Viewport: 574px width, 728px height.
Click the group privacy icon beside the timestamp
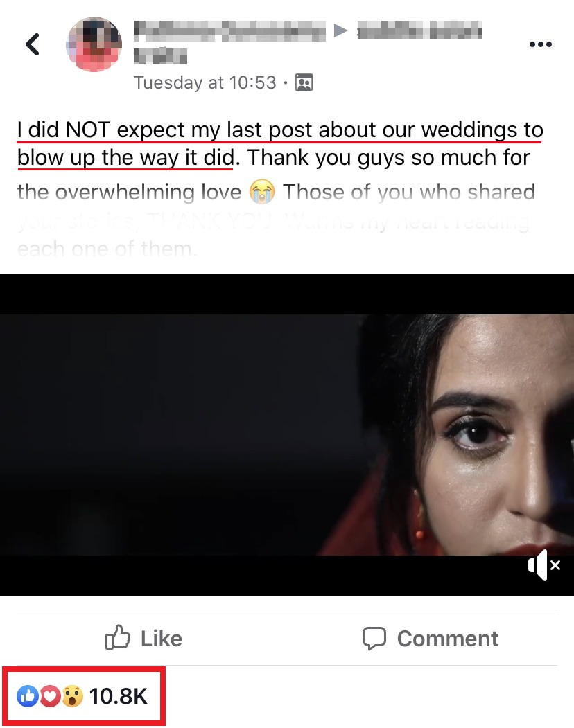coord(304,82)
